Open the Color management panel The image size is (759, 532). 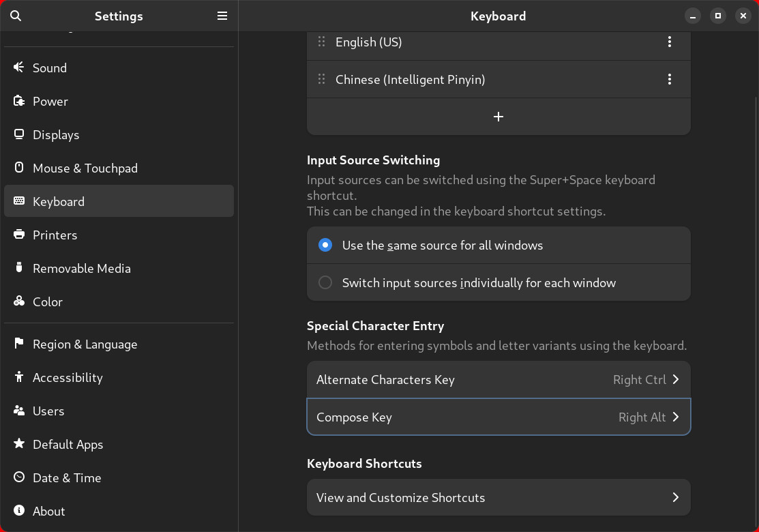coord(48,301)
